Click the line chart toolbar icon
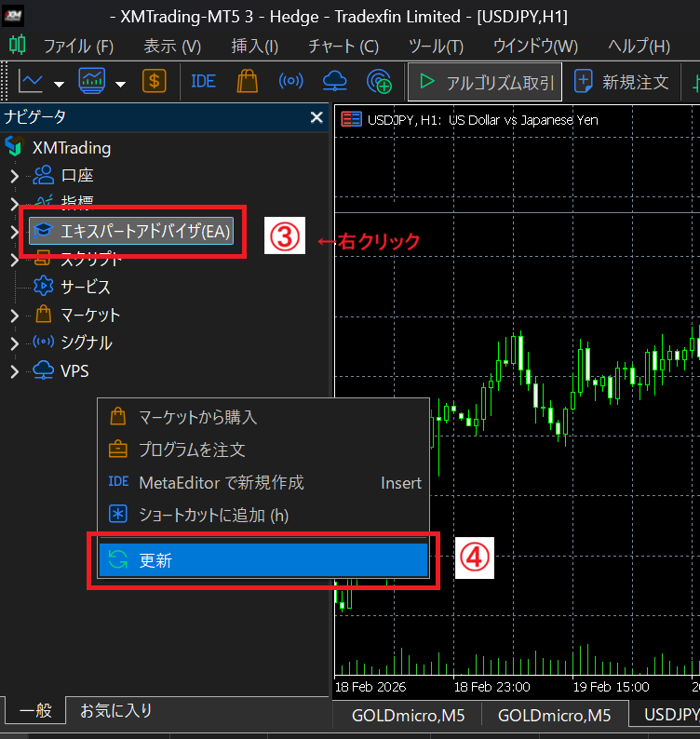Image resolution: width=700 pixels, height=739 pixels. [x=31, y=82]
